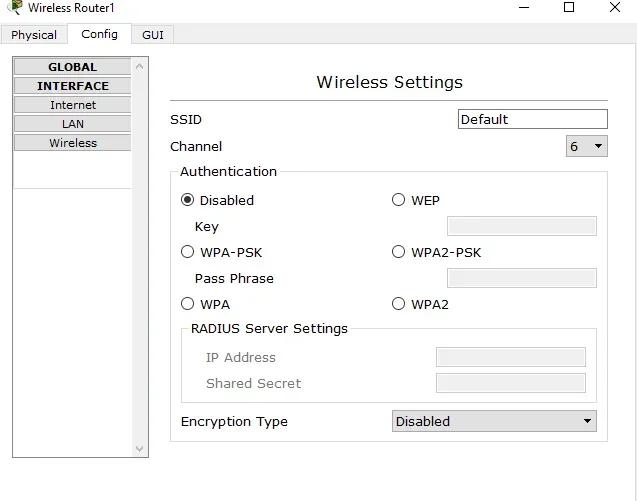Minimize the Wireless Router1 window
637x501 pixels.
524,7
